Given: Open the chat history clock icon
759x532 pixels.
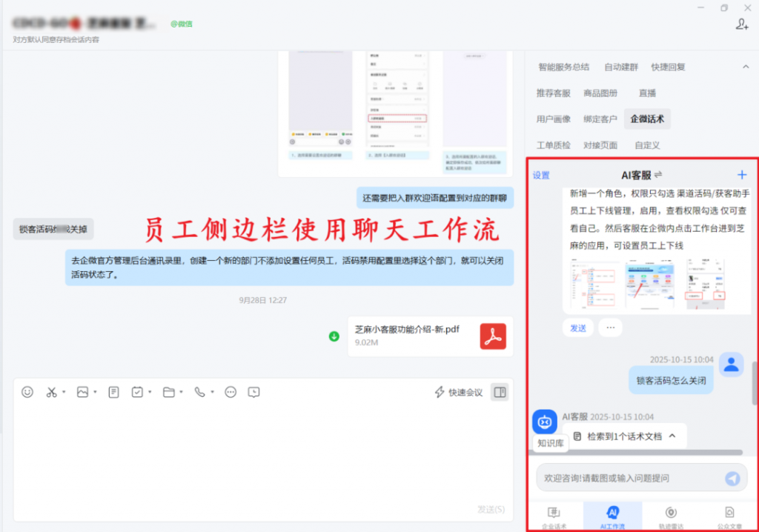Looking at the screenshot, I should [254, 392].
